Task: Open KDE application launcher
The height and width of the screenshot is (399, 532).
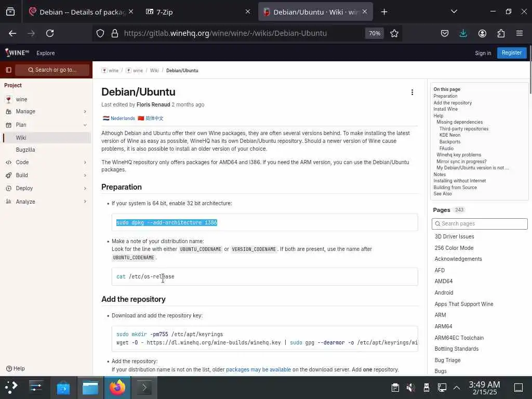Action: [11, 387]
